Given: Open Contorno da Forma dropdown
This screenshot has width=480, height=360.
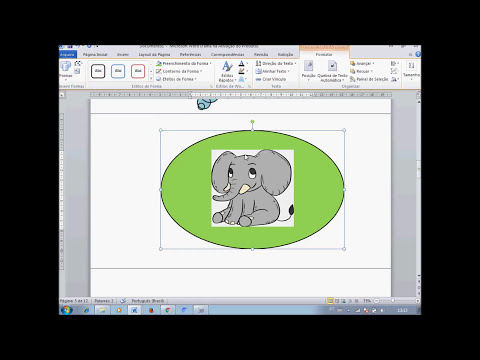Looking at the screenshot, I should 179,71.
